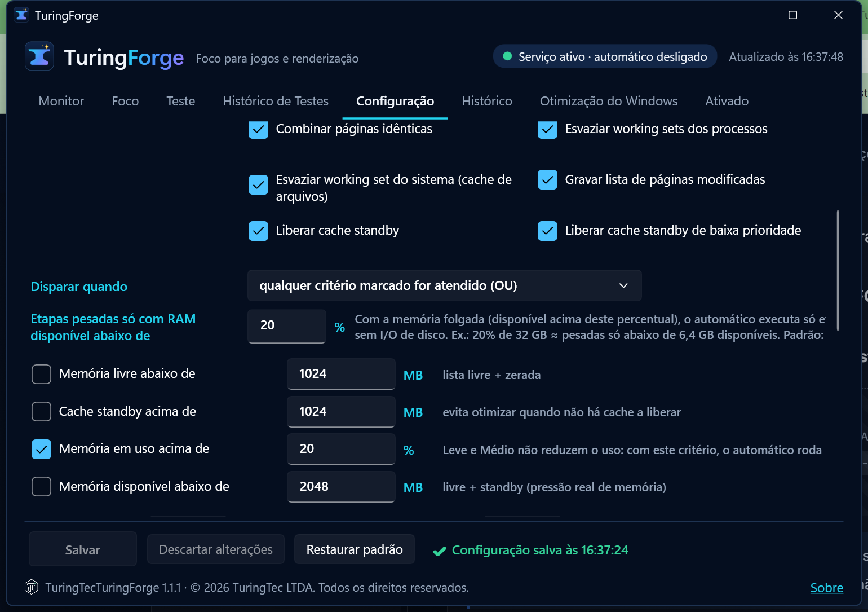Uncheck Memória em uso acima de
The width and height of the screenshot is (868, 612).
(x=41, y=449)
